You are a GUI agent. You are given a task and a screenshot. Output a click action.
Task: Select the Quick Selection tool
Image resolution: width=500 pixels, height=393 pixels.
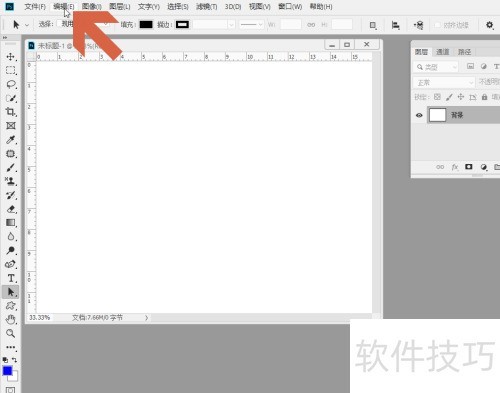coord(11,98)
